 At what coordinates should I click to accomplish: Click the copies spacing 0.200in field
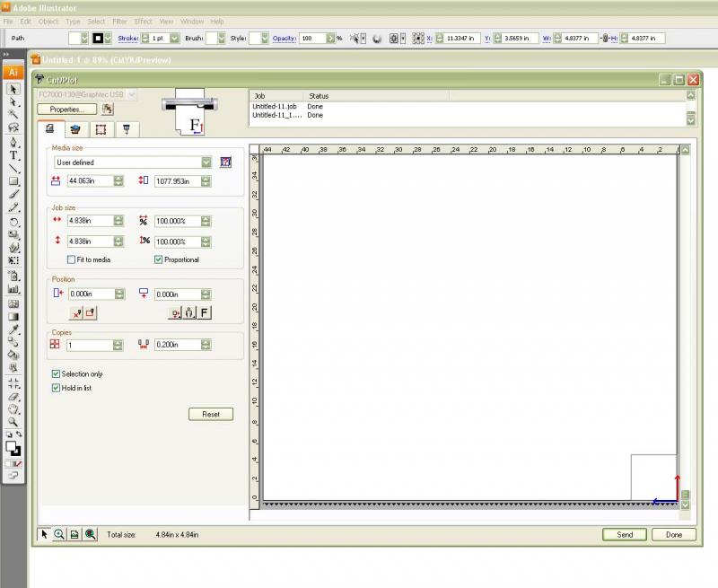(x=178, y=345)
